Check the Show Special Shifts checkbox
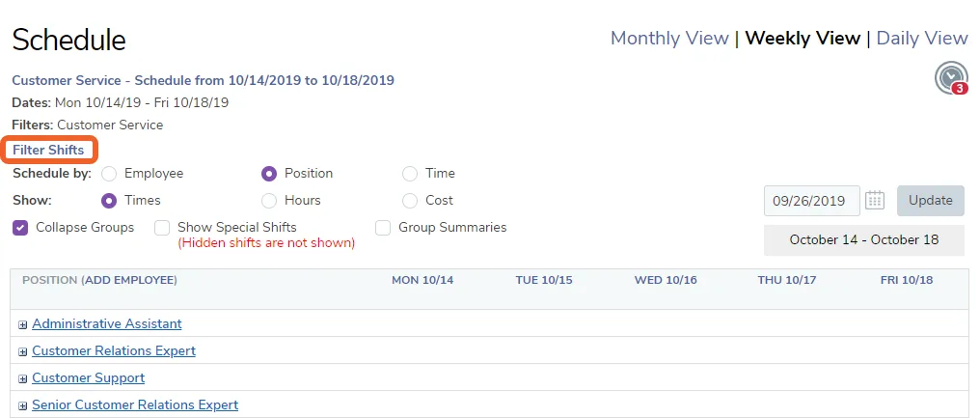 (x=162, y=228)
